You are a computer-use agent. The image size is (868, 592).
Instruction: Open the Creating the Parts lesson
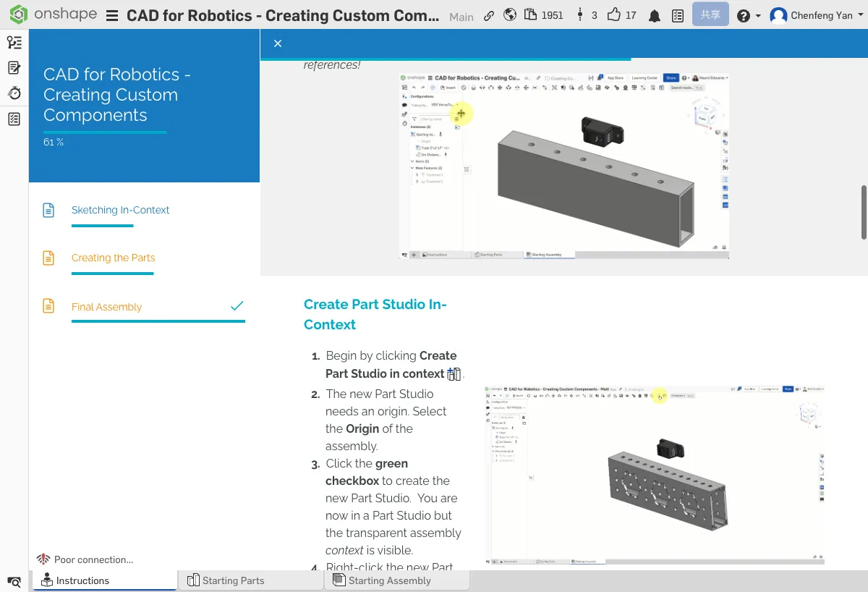click(113, 258)
